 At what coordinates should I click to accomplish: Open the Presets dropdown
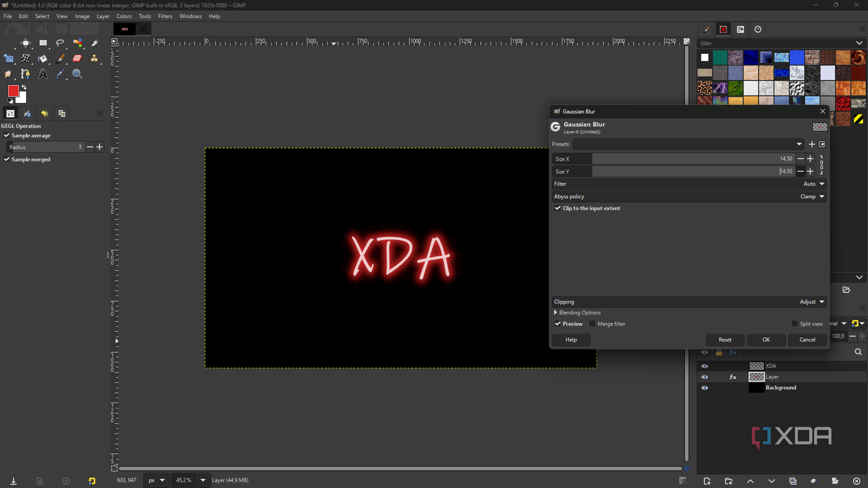[x=689, y=144]
